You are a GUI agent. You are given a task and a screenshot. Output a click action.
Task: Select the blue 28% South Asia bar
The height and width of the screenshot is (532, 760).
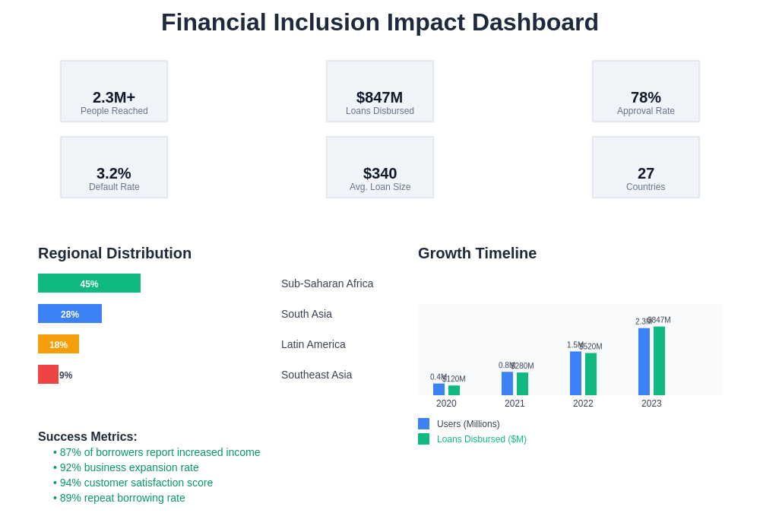(70, 314)
